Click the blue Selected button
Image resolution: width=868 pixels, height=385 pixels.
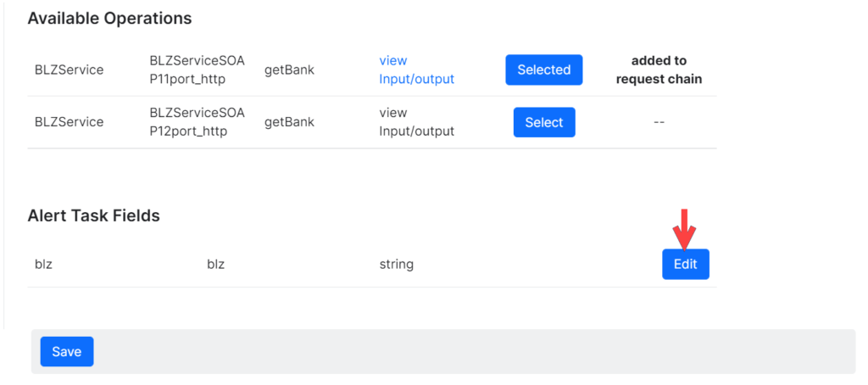click(x=543, y=70)
